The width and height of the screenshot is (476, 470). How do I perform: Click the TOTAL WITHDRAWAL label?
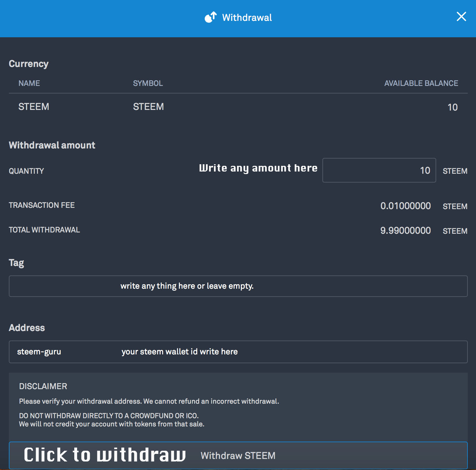[44, 230]
